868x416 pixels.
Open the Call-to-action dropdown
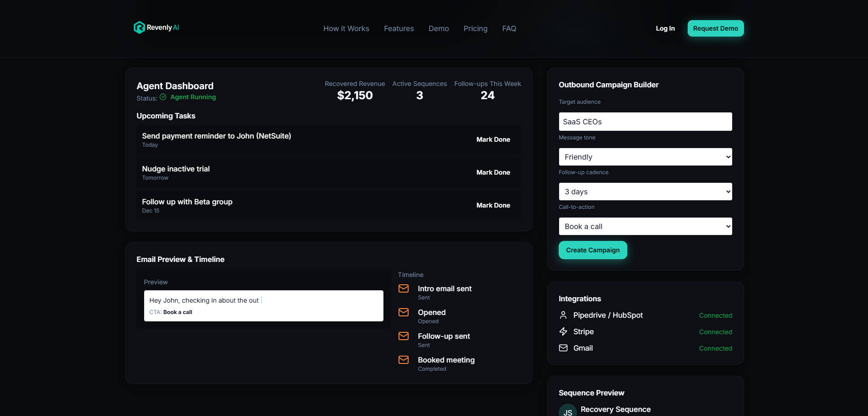tap(645, 226)
